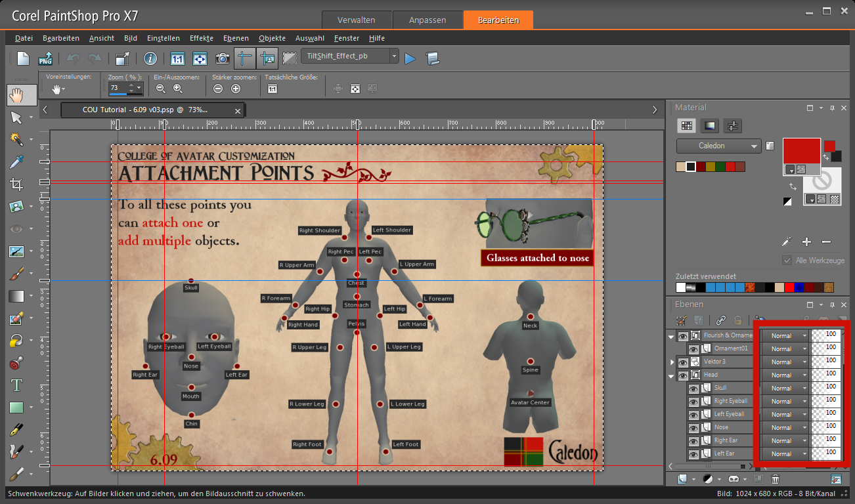Click the large red foreground color swatch

pos(801,151)
